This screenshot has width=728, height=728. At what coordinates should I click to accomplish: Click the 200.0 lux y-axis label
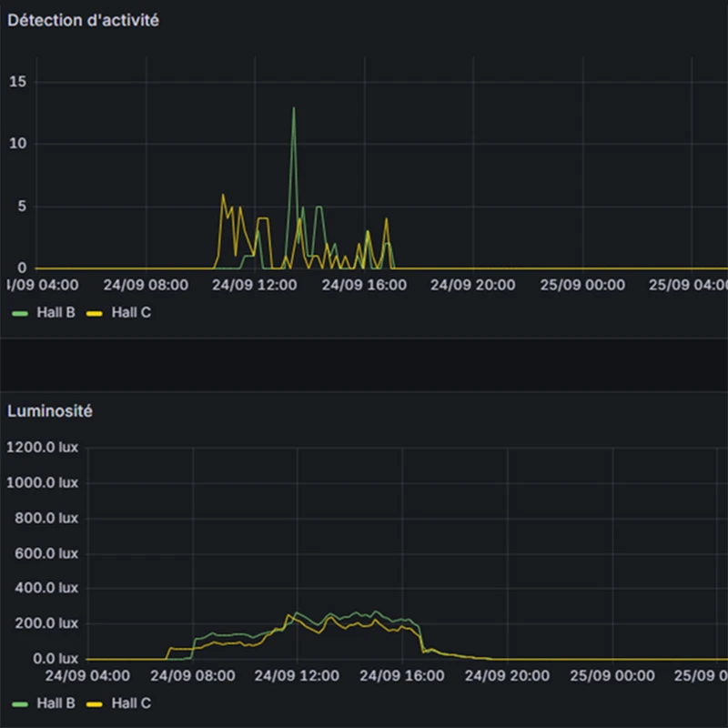[45, 623]
